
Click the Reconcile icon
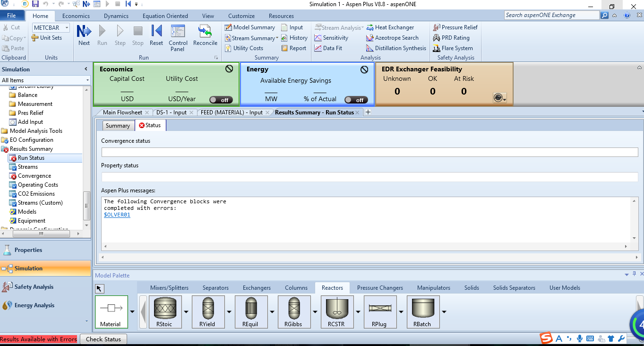(x=205, y=35)
